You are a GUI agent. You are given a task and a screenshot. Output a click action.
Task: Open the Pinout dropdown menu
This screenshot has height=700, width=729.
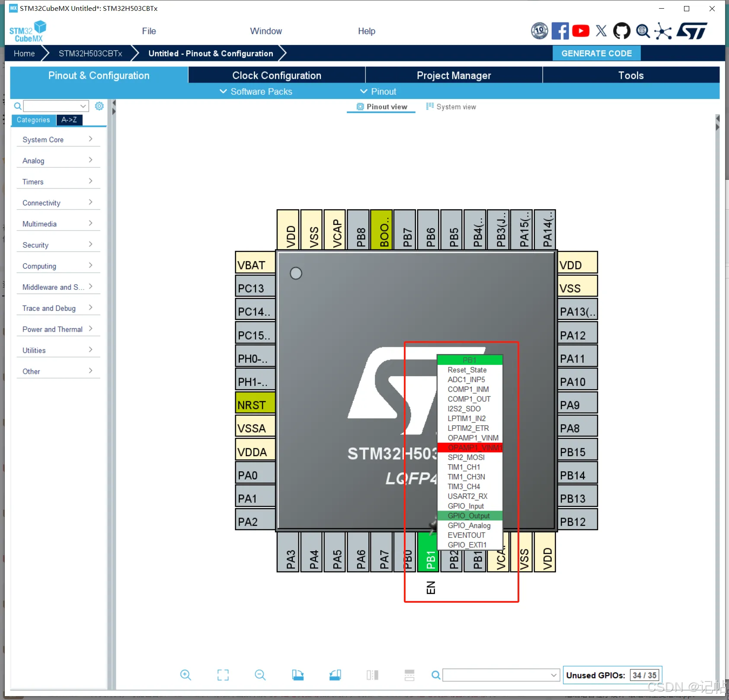378,92
